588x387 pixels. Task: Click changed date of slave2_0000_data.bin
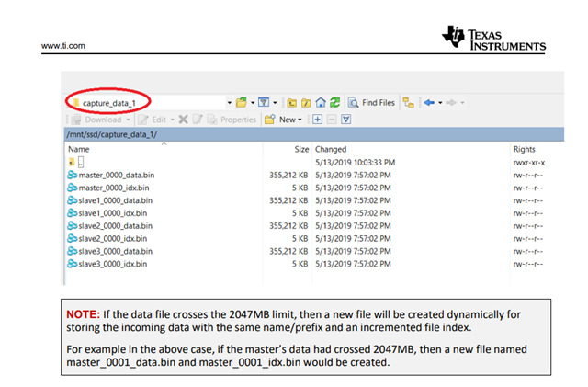(353, 226)
